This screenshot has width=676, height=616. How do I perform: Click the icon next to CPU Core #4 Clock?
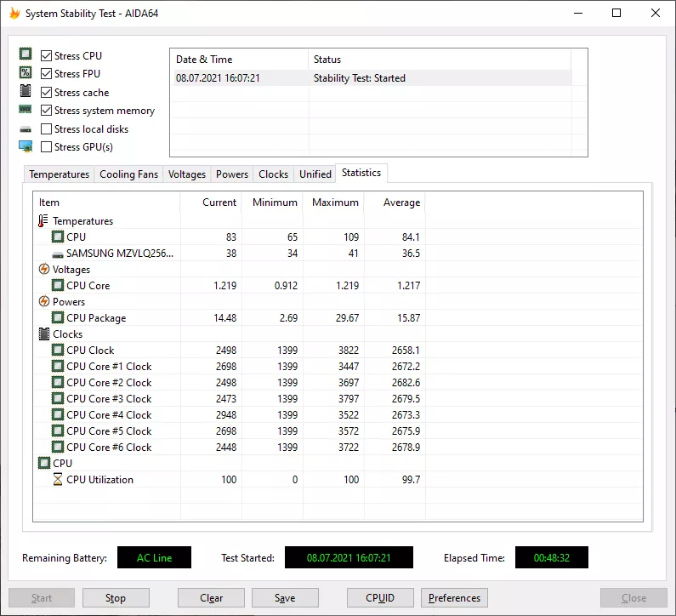tap(58, 414)
